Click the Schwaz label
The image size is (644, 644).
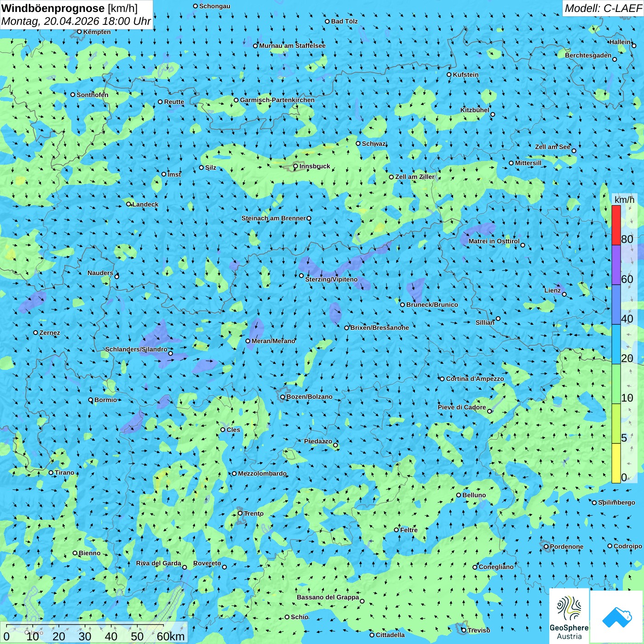(x=374, y=144)
